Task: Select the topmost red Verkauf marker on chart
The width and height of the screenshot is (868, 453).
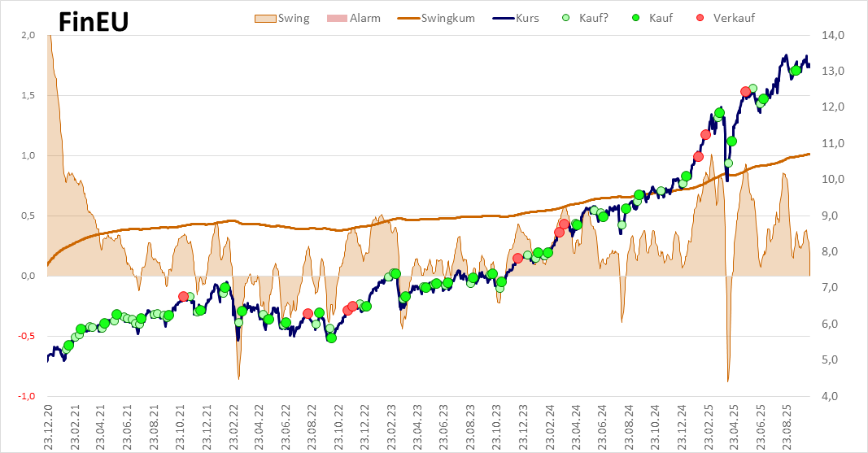Action: tap(745, 92)
